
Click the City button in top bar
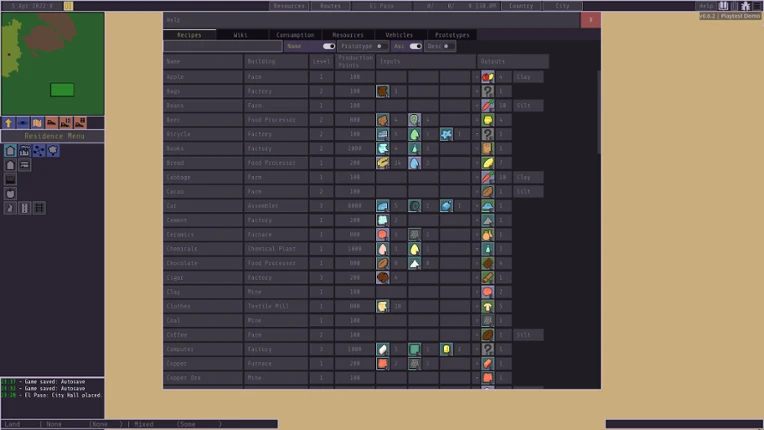coord(562,6)
